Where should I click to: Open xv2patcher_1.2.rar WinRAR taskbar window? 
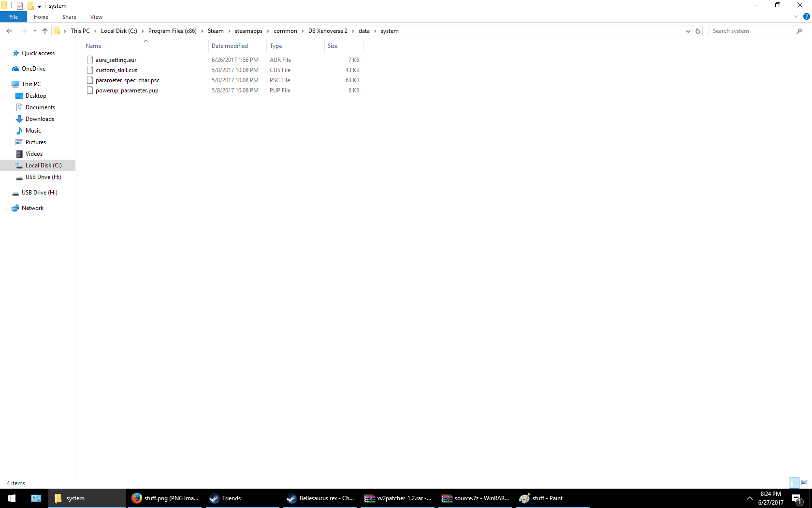click(x=398, y=498)
